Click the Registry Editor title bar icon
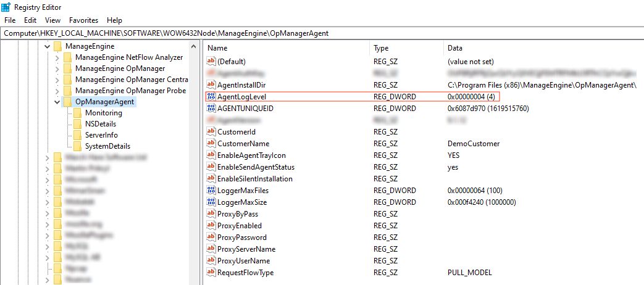Screen dimensions: 644x285 6,7
